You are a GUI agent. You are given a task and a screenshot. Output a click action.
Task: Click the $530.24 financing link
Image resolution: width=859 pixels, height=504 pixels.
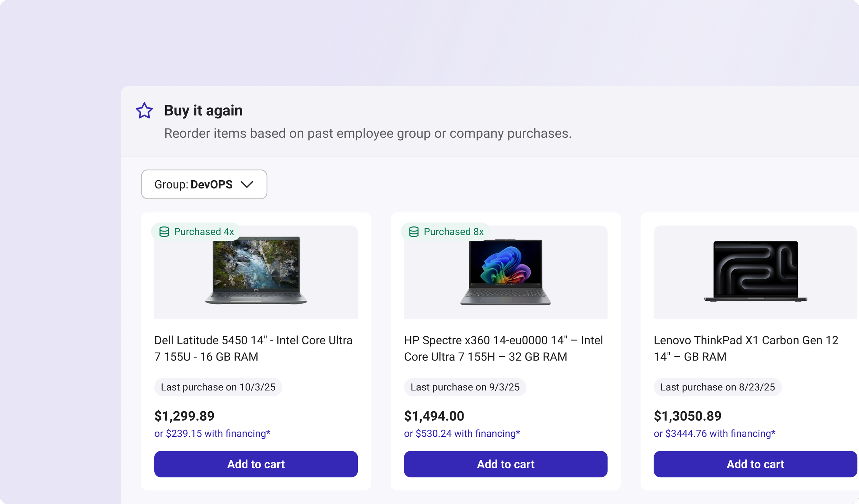pyautogui.click(x=462, y=434)
